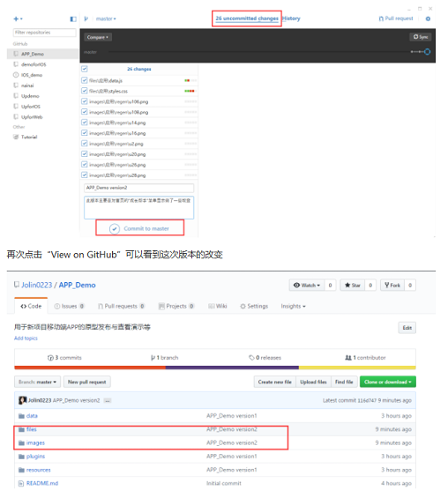Open the Branch: master dropdown

point(37,382)
